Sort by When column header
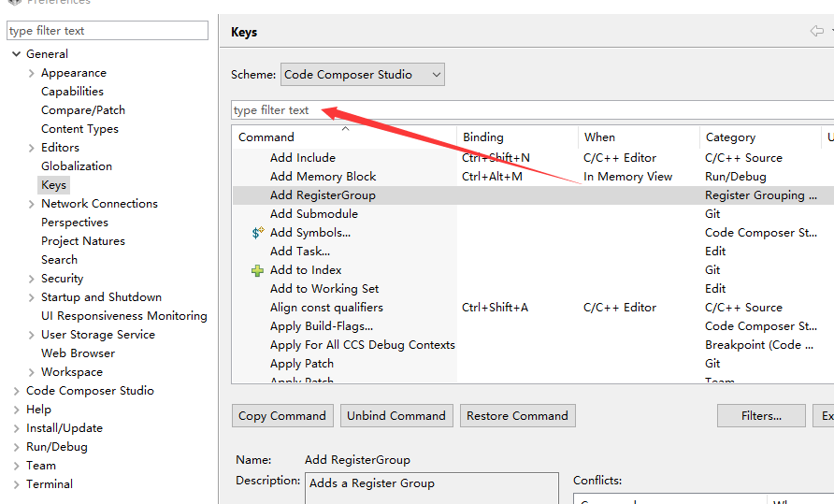834x504 pixels. point(639,137)
